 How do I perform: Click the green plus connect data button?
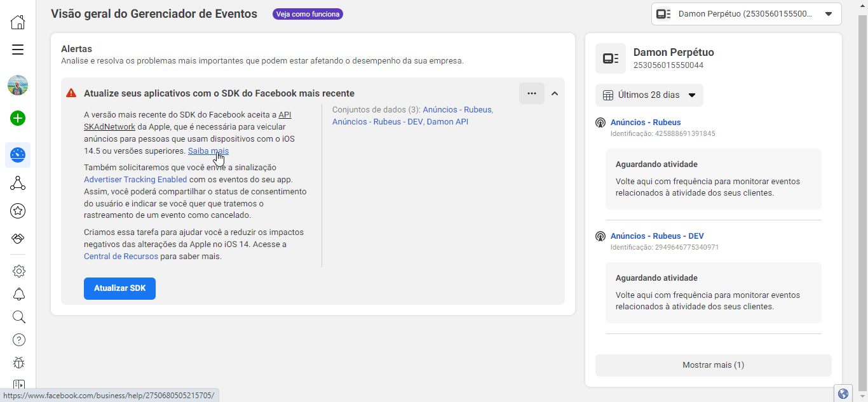point(18,118)
